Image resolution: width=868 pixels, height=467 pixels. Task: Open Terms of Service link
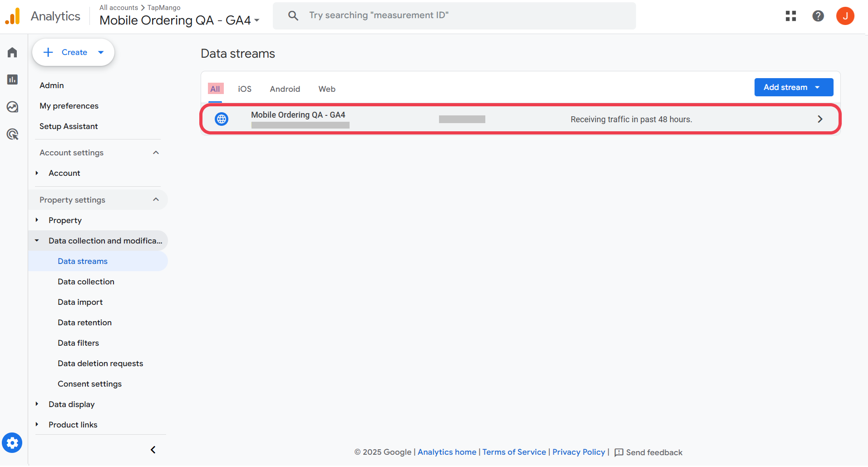click(x=514, y=452)
